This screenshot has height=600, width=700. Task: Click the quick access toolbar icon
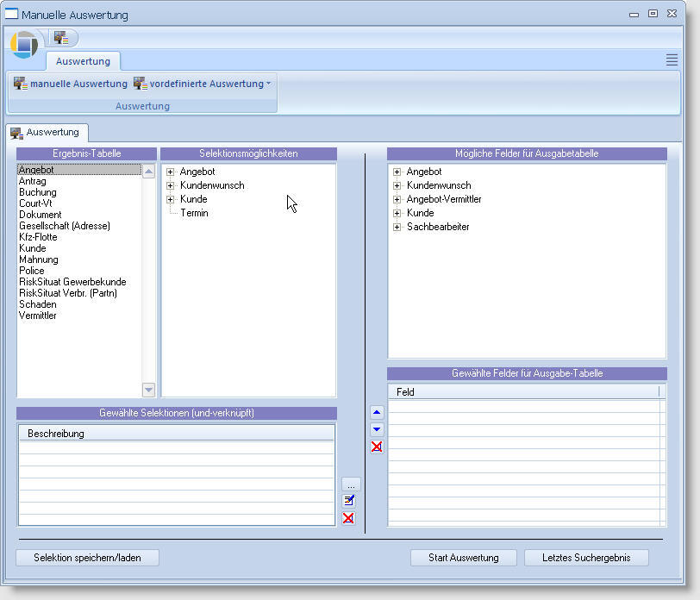61,38
